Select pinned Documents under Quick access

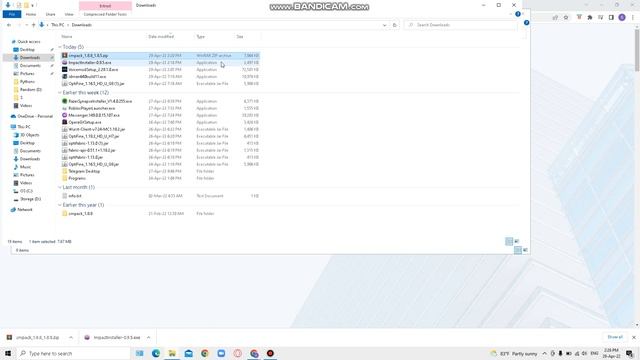(x=30, y=65)
